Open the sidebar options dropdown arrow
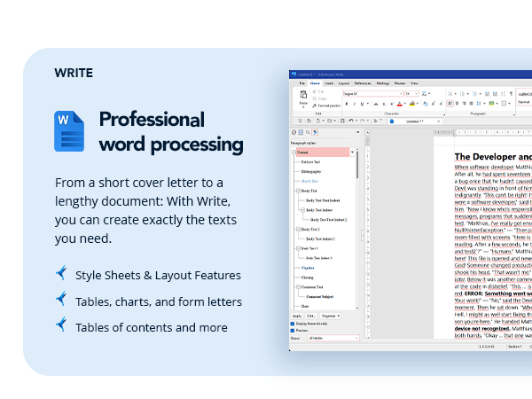532x399 pixels. click(357, 132)
